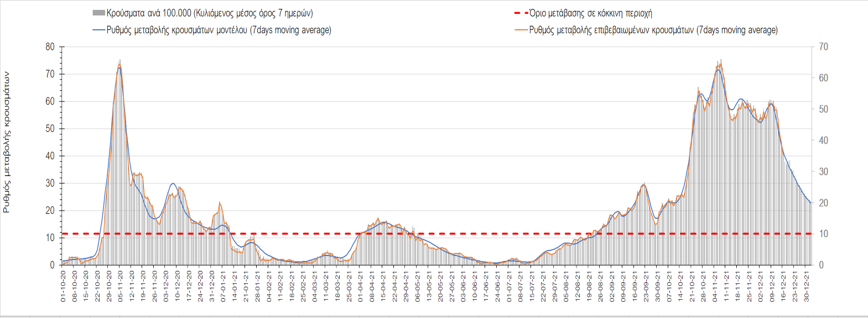This screenshot has height=318, width=868.
Task: Click the blue line legend marker
Action: (x=99, y=30)
